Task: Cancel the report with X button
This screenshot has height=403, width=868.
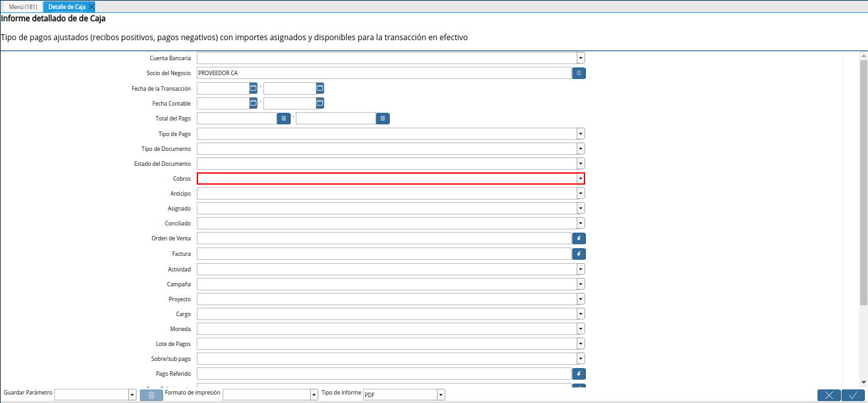Action: (x=829, y=395)
